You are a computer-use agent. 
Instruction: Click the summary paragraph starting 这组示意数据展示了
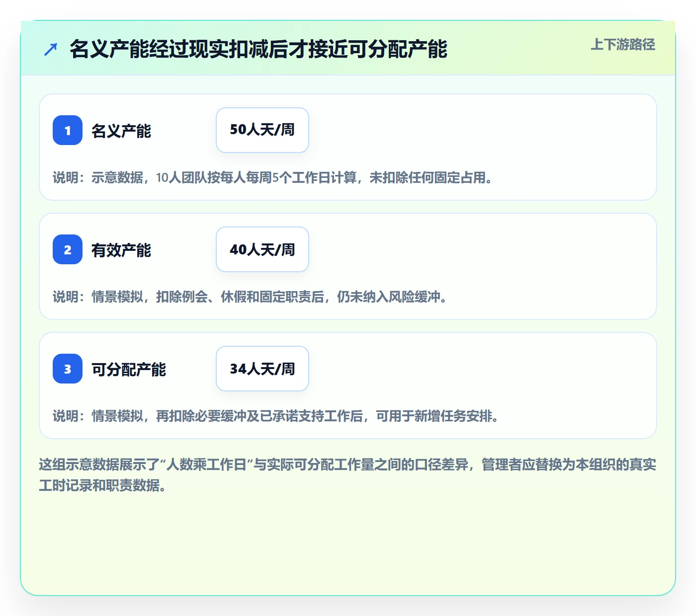pos(348,475)
